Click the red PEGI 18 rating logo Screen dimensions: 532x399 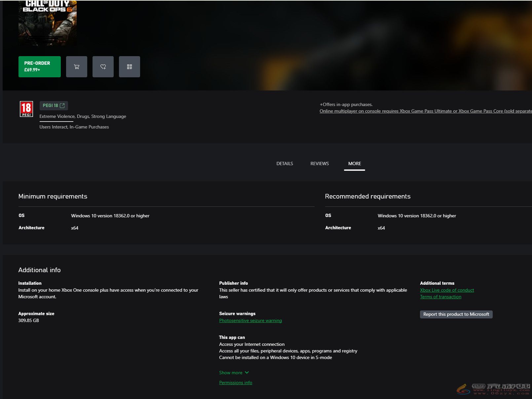coord(26,109)
